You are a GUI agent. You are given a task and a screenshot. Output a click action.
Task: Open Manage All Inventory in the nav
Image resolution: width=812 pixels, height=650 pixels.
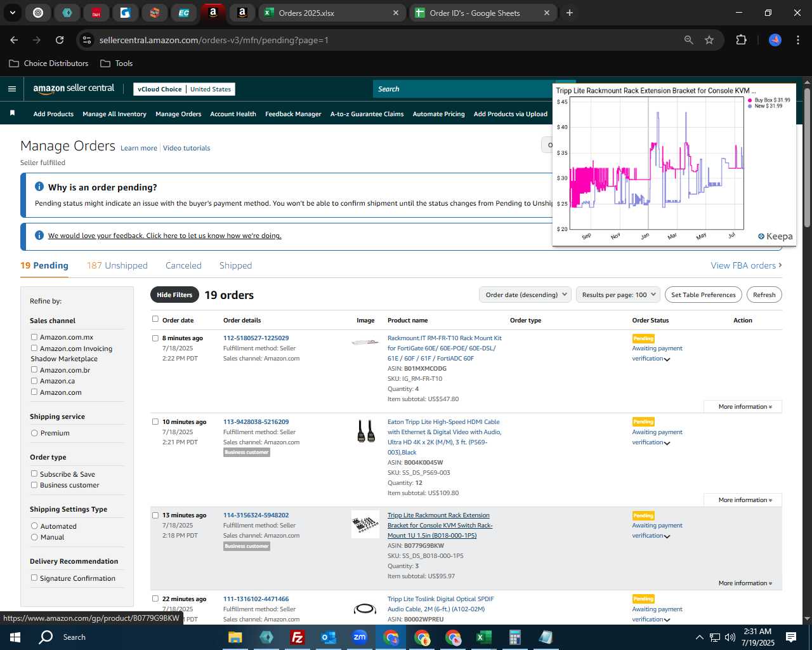(x=114, y=114)
